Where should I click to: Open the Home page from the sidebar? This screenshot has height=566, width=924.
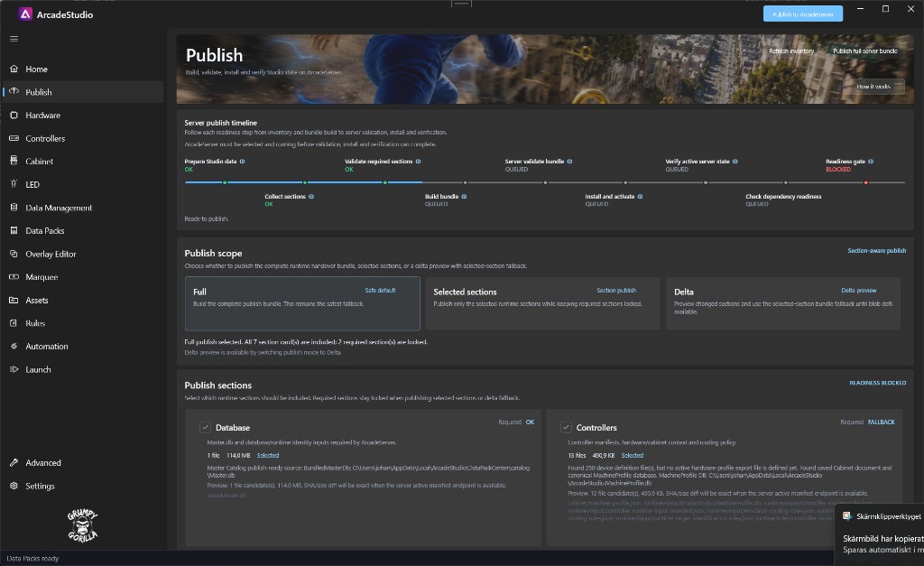[x=82, y=69]
